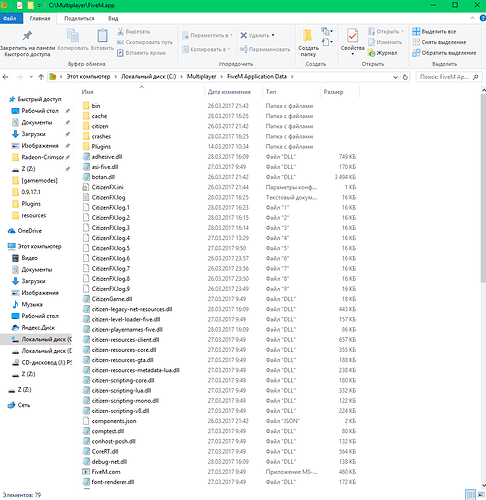Open the help question mark icon

click(x=482, y=18)
